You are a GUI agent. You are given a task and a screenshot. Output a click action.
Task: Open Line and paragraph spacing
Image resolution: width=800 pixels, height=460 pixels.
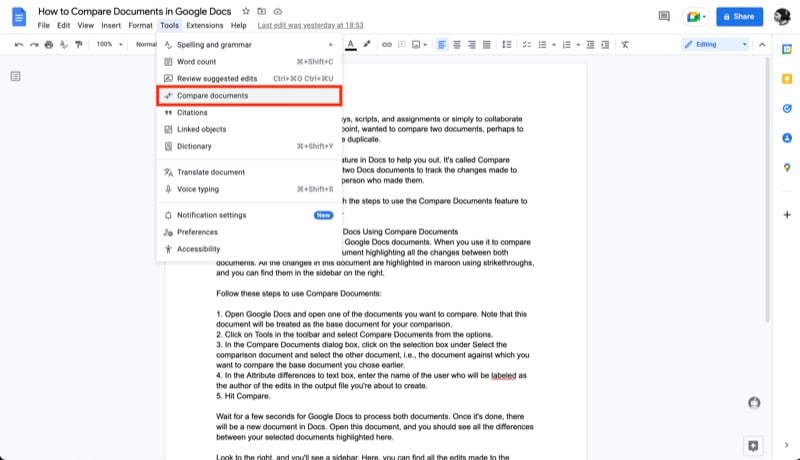tap(507, 45)
